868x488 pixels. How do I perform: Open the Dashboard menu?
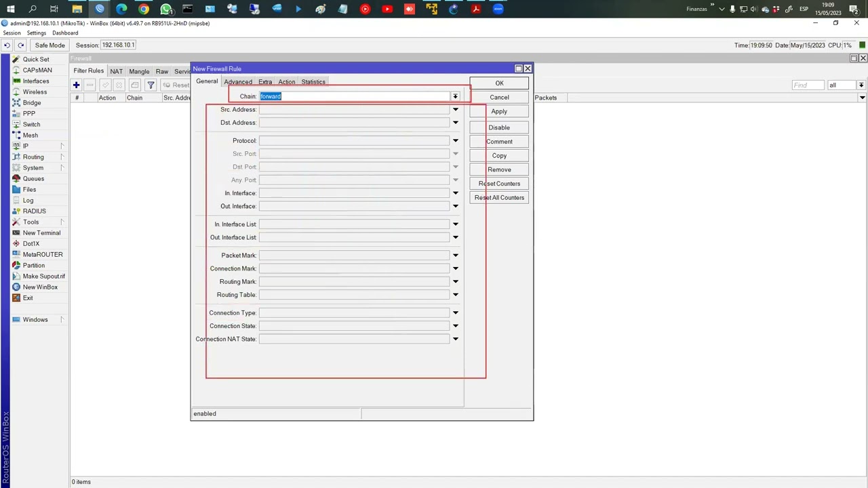[x=65, y=33]
